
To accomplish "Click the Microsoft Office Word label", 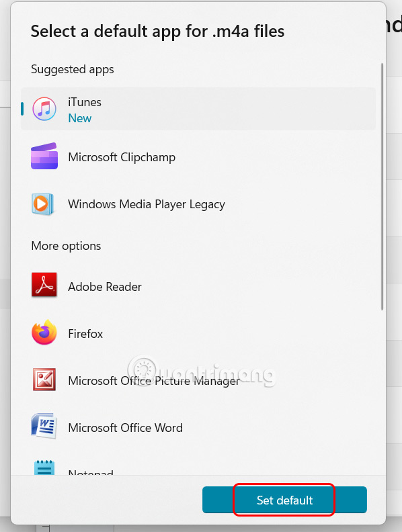I will (x=125, y=427).
